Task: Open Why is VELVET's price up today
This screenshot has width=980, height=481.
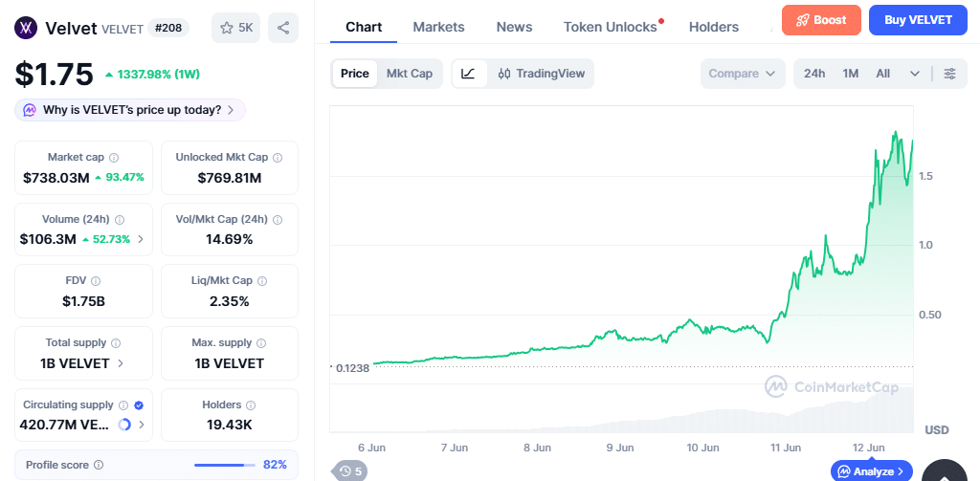Action: click(x=130, y=110)
